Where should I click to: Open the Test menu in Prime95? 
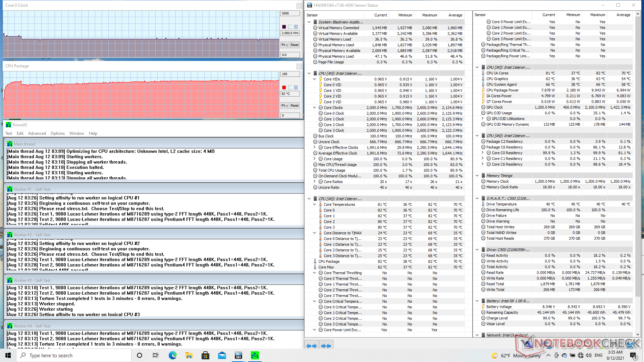(9, 133)
